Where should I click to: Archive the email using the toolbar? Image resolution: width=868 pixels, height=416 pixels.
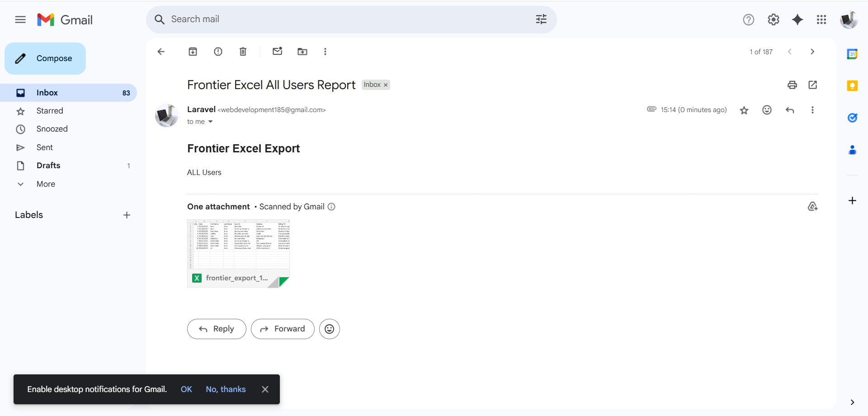(193, 52)
